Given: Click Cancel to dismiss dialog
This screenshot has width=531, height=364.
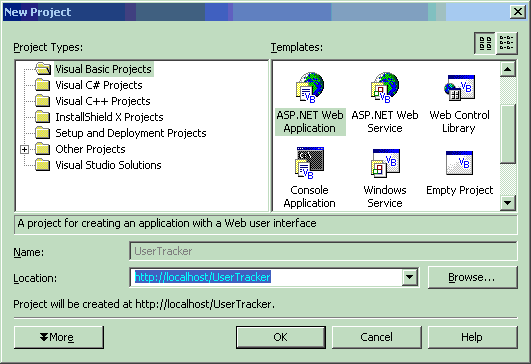Looking at the screenshot, I should tap(377, 337).
